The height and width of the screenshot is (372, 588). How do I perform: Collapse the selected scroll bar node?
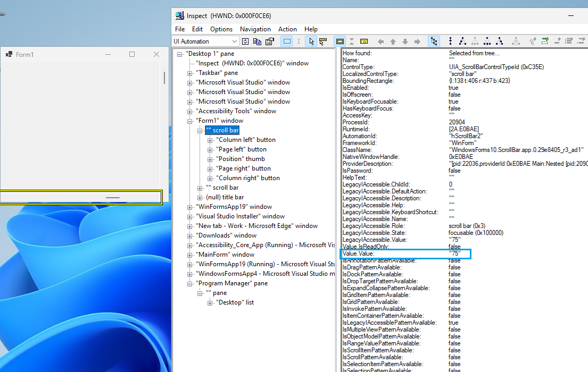click(200, 131)
